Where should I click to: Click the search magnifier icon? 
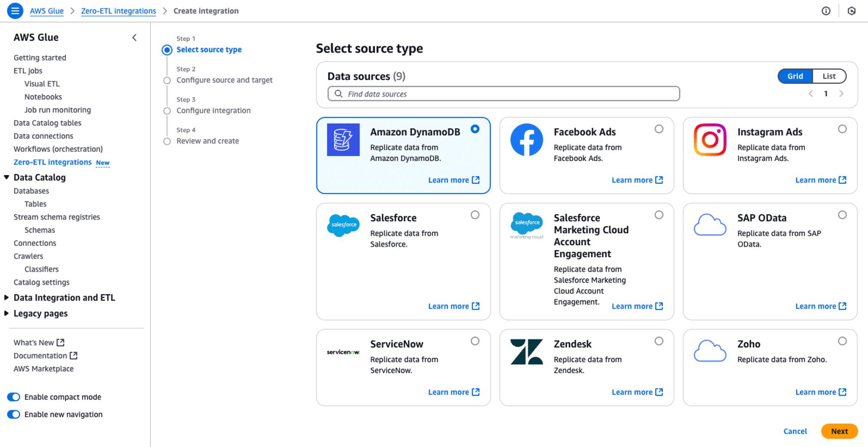coord(339,94)
